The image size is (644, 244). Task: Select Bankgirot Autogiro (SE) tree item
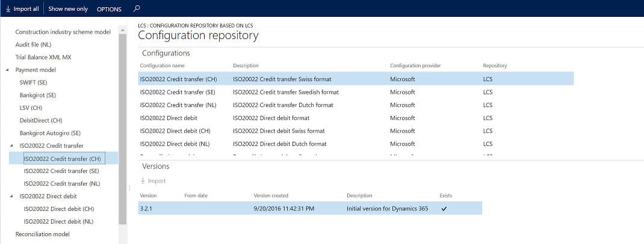coord(50,133)
